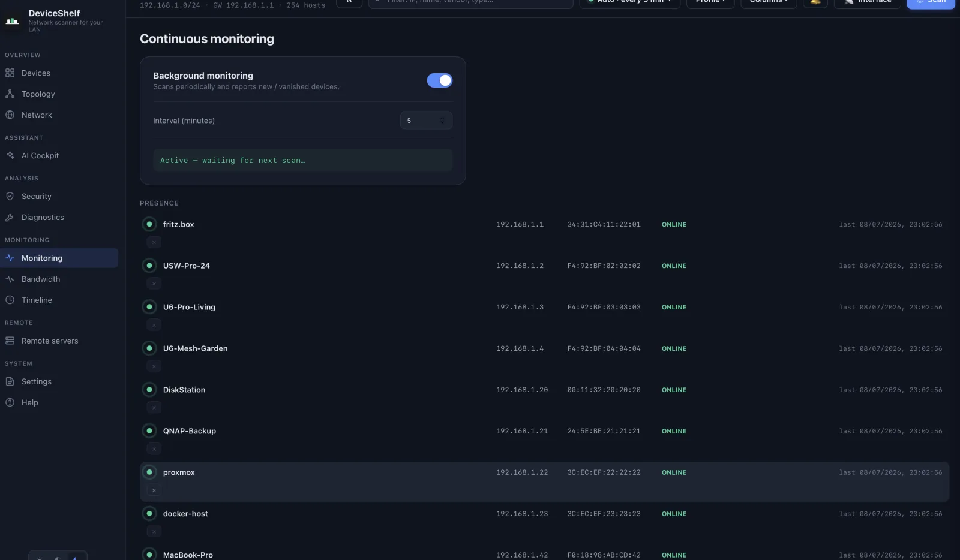This screenshot has width=960, height=560.
Task: Click IP address 192.168.1.22
Action: 522,472
